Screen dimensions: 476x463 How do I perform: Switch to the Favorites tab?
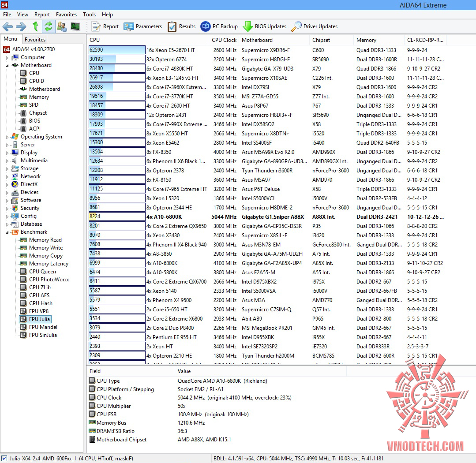[x=35, y=39]
